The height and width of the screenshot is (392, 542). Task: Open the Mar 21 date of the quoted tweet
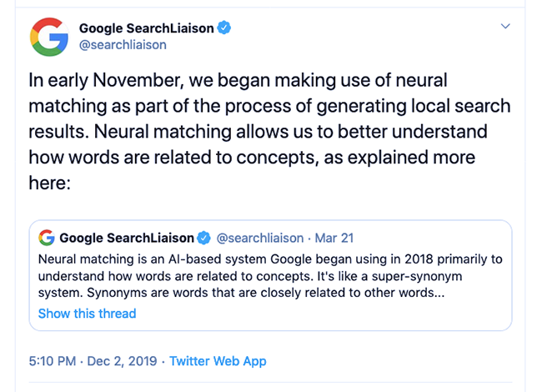pyautogui.click(x=334, y=238)
